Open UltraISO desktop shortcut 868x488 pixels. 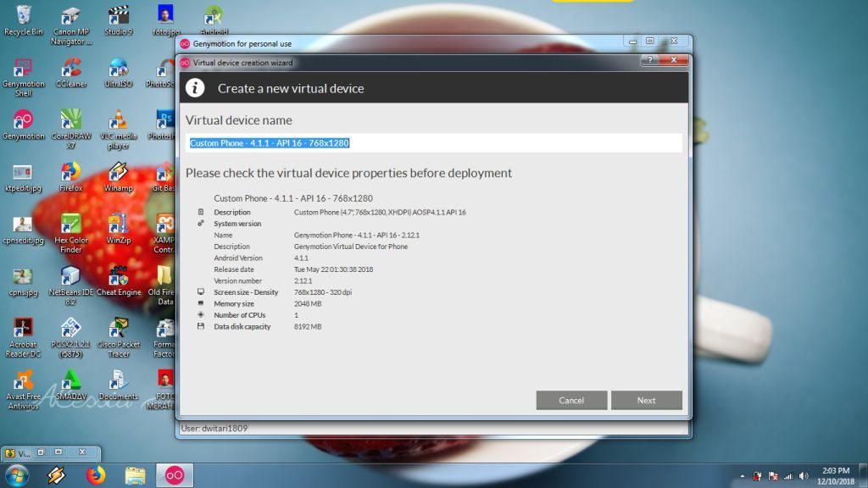(x=119, y=73)
